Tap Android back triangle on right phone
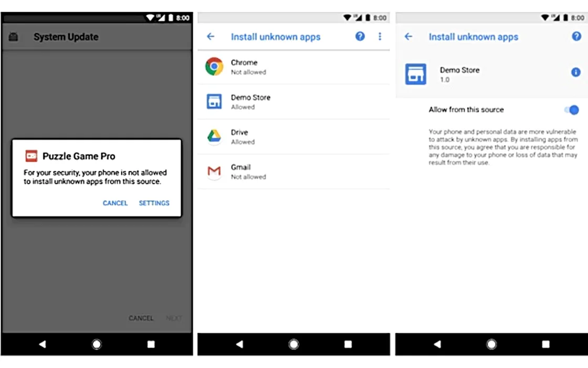The width and height of the screenshot is (588, 368). (437, 344)
